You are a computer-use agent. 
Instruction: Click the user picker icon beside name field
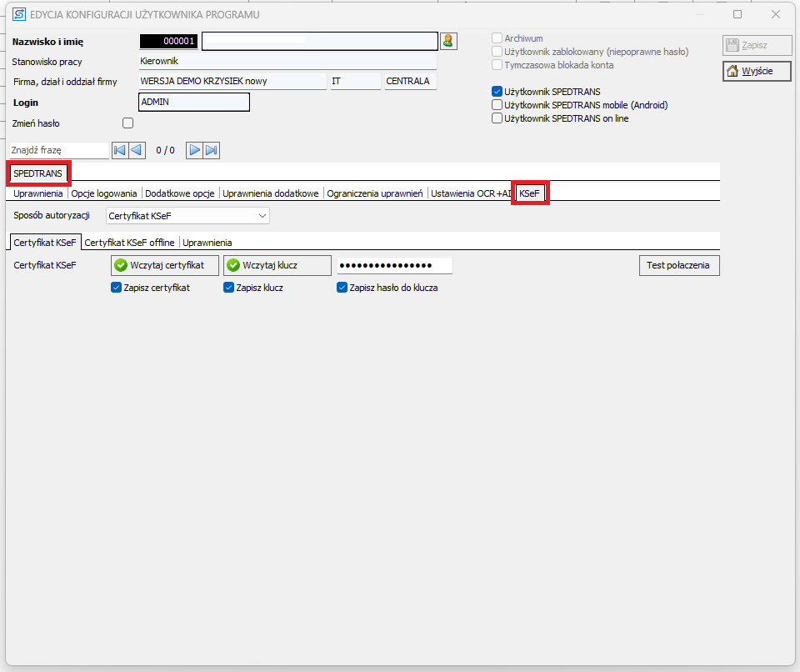(x=448, y=41)
